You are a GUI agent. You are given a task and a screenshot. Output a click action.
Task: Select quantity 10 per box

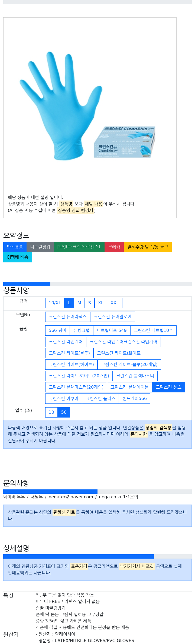coord(51,412)
